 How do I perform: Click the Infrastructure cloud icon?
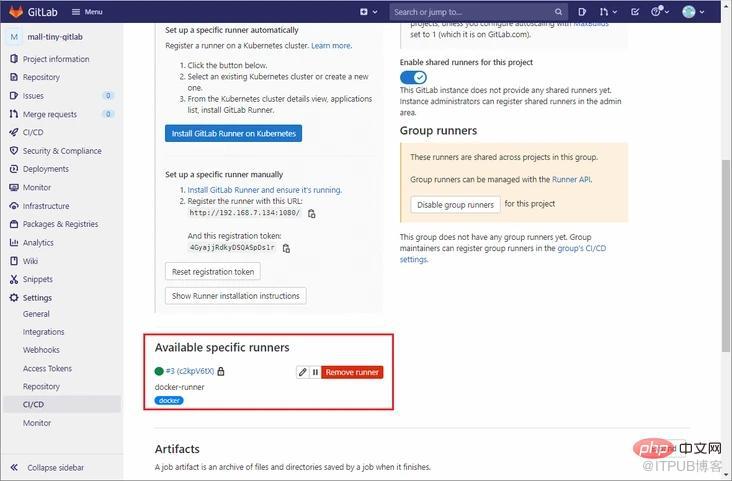tap(14, 206)
